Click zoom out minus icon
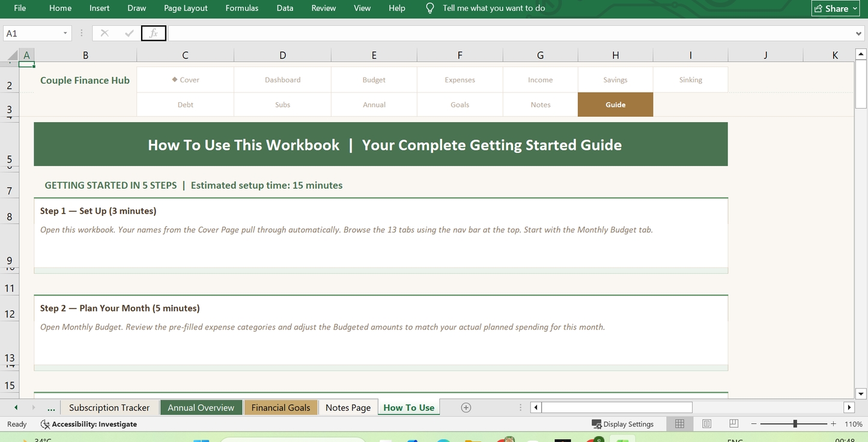Viewport: 868px width, 442px height. point(754,424)
